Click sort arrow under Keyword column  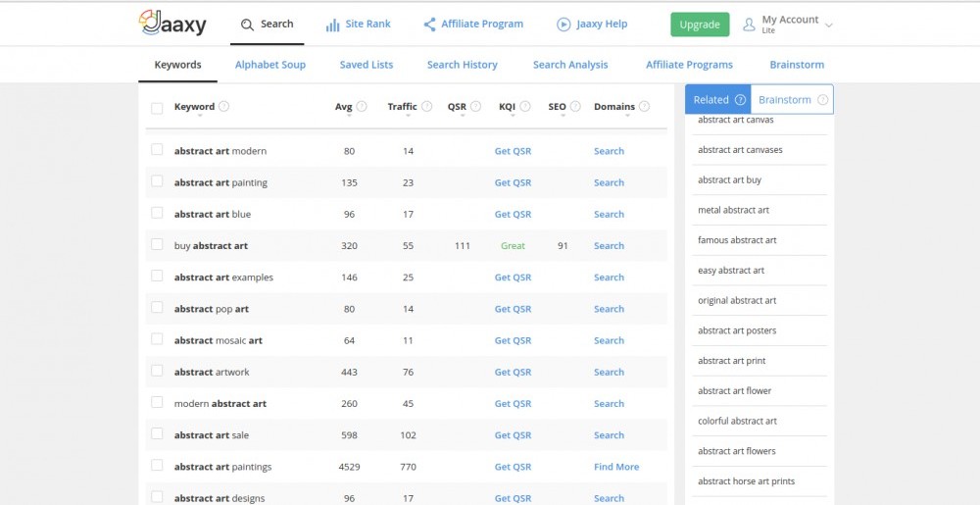coord(200,116)
